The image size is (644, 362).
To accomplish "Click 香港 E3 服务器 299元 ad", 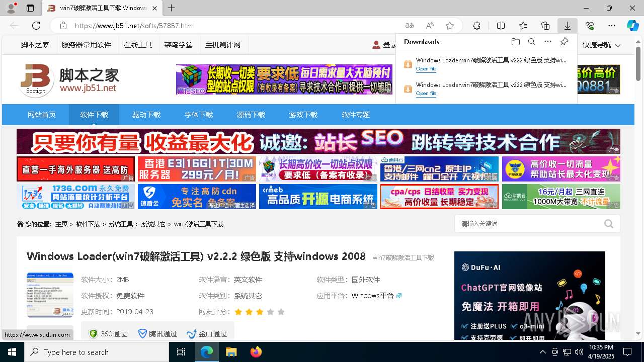I will pyautogui.click(x=197, y=169).
